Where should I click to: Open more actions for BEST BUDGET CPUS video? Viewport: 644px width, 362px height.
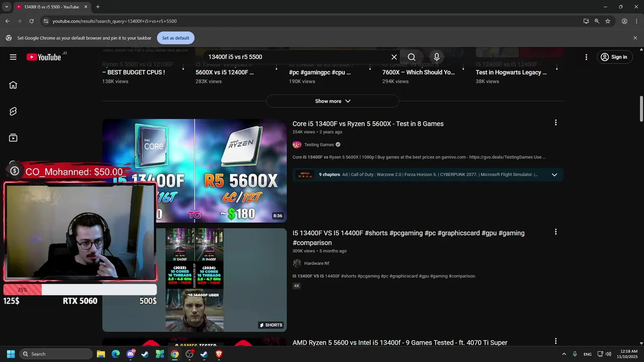point(183,67)
